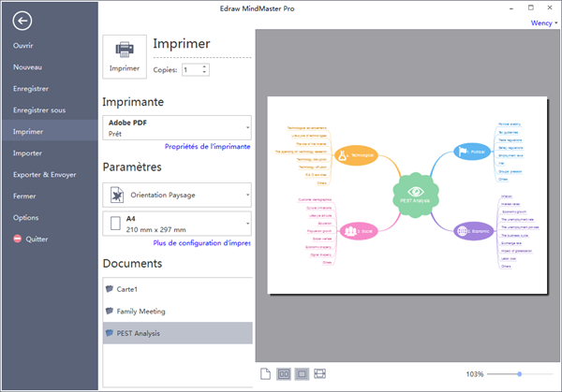Click into the Copies number field

(x=191, y=70)
